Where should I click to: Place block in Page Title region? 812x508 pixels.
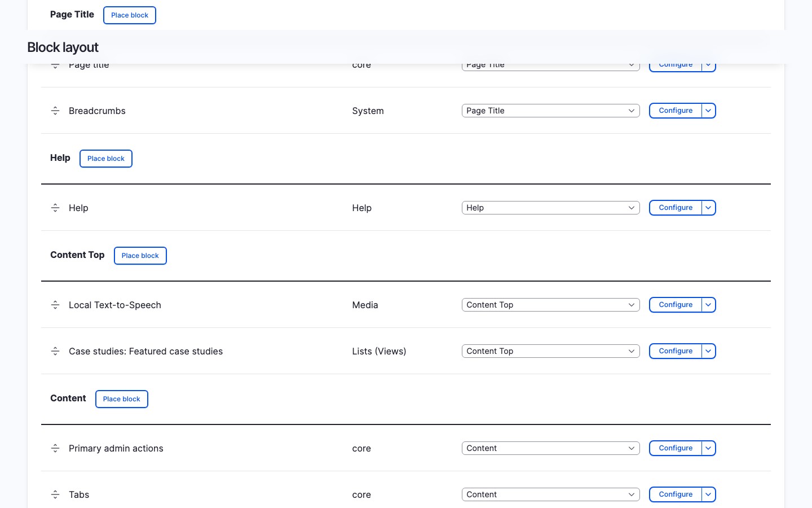130,15
